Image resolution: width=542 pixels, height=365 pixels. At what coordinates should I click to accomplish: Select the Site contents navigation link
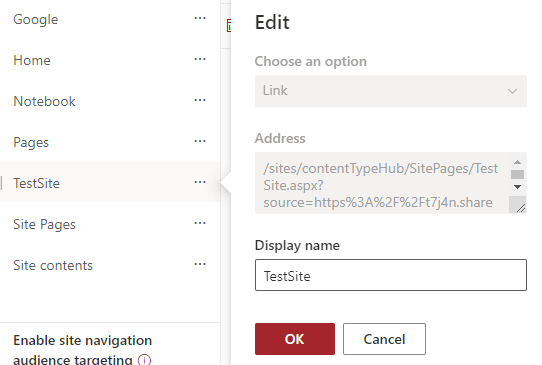click(x=53, y=265)
